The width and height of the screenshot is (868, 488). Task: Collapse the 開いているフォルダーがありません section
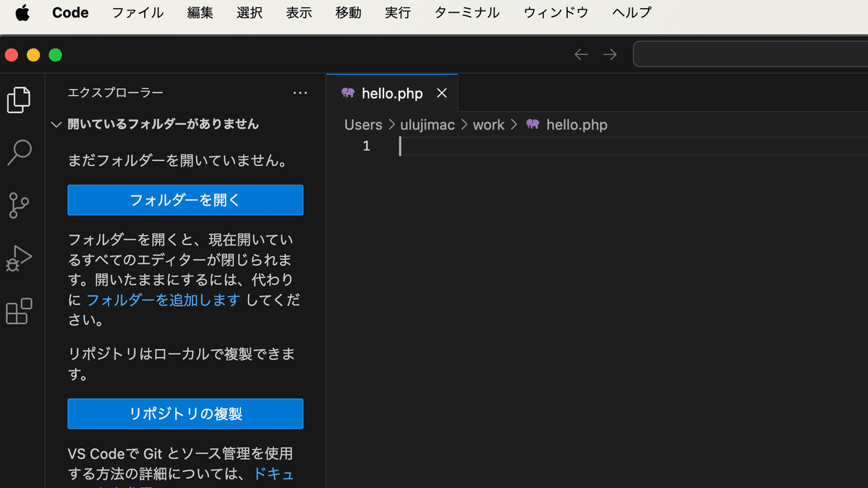(x=56, y=125)
